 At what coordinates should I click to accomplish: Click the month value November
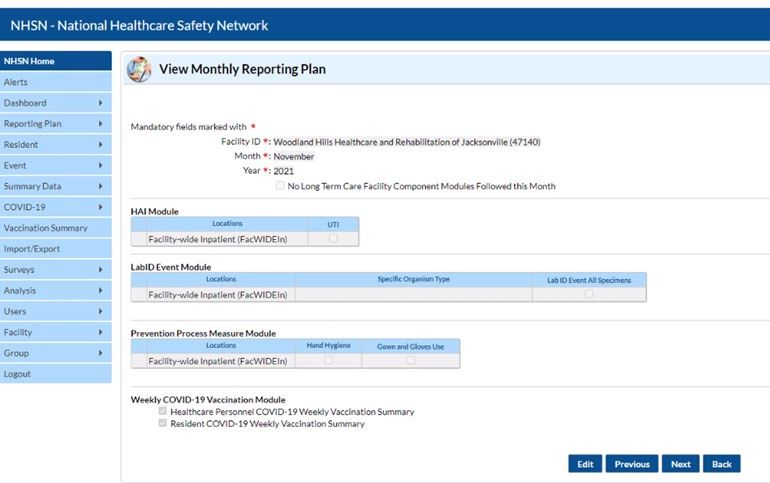(x=294, y=157)
